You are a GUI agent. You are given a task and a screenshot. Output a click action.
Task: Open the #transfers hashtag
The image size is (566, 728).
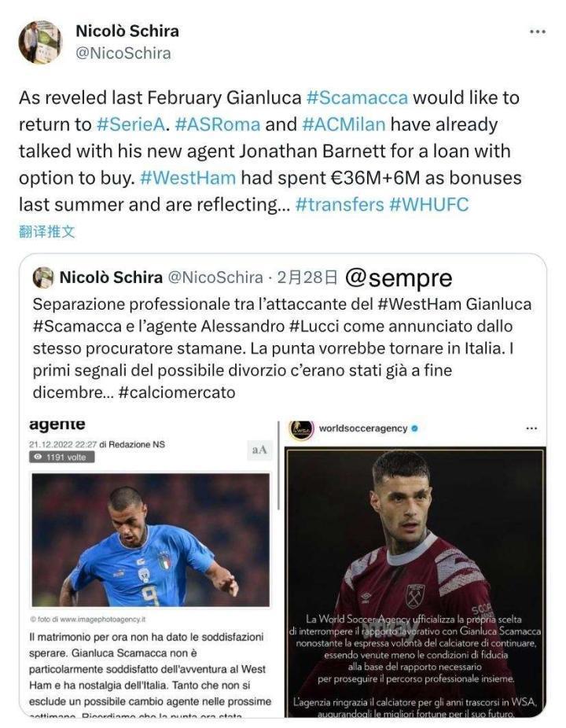point(338,204)
